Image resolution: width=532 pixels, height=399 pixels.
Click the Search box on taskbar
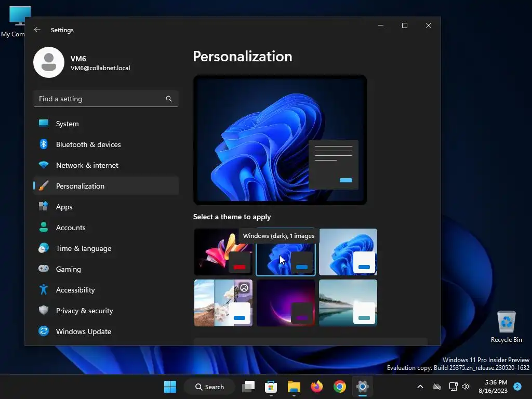tap(210, 387)
